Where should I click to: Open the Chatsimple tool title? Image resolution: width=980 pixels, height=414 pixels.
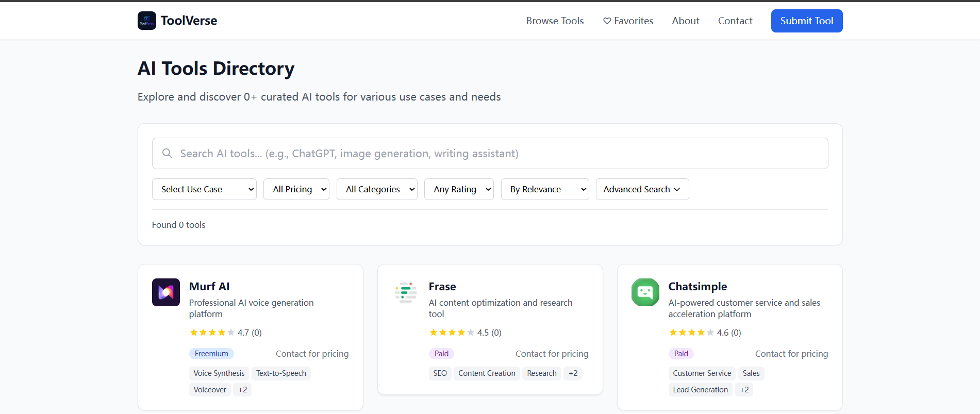(x=697, y=286)
